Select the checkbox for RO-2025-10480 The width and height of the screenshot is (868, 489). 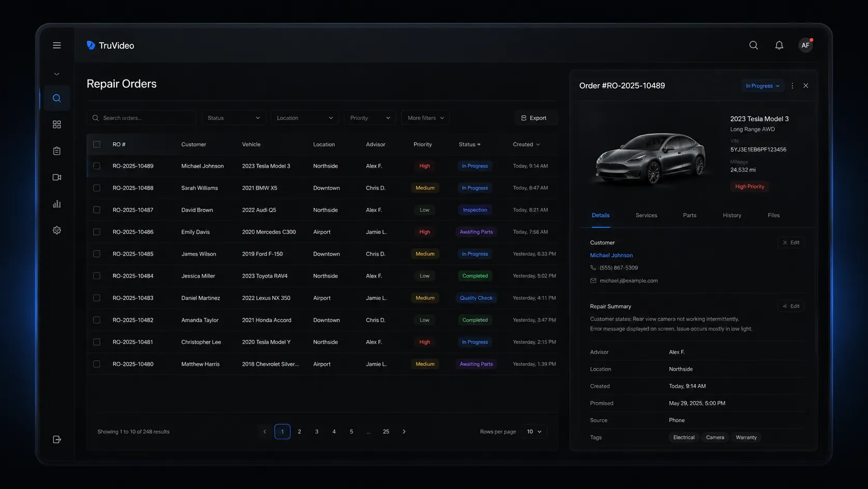pyautogui.click(x=97, y=364)
